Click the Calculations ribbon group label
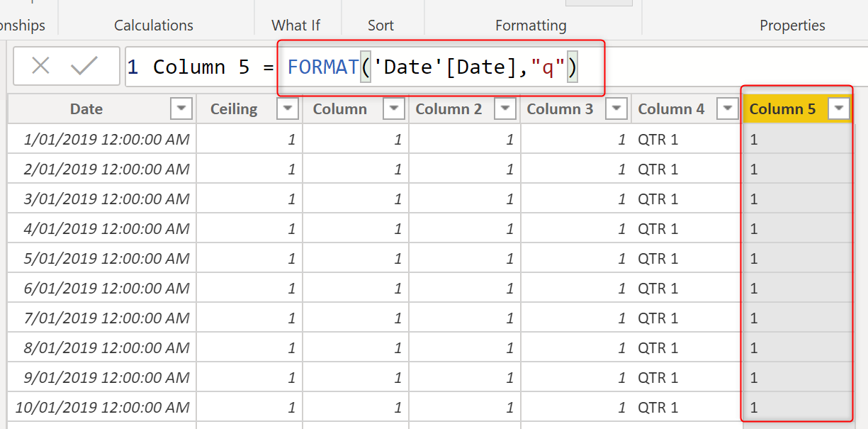The image size is (868, 429). [154, 26]
